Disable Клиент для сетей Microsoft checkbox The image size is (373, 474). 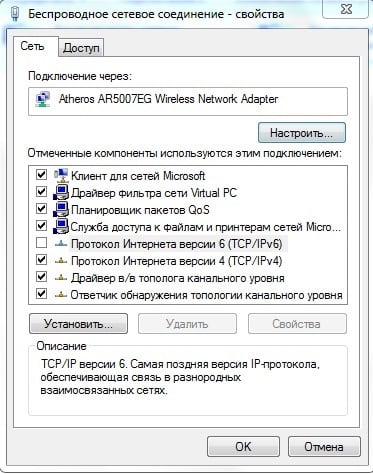[x=41, y=174]
